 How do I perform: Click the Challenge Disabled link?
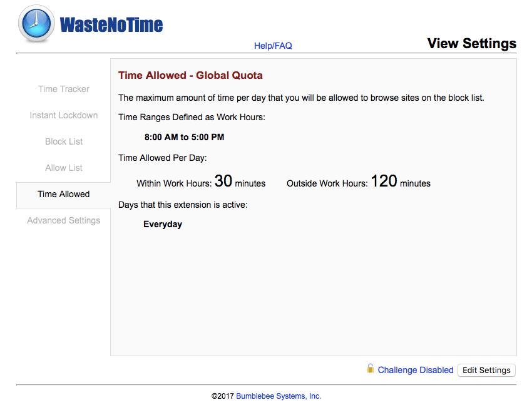416,370
